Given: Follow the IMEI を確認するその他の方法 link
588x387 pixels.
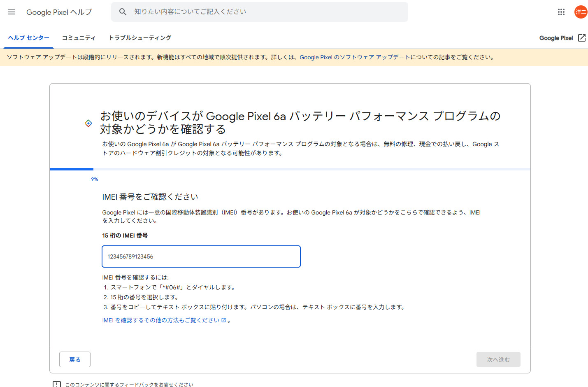Looking at the screenshot, I should [160, 320].
